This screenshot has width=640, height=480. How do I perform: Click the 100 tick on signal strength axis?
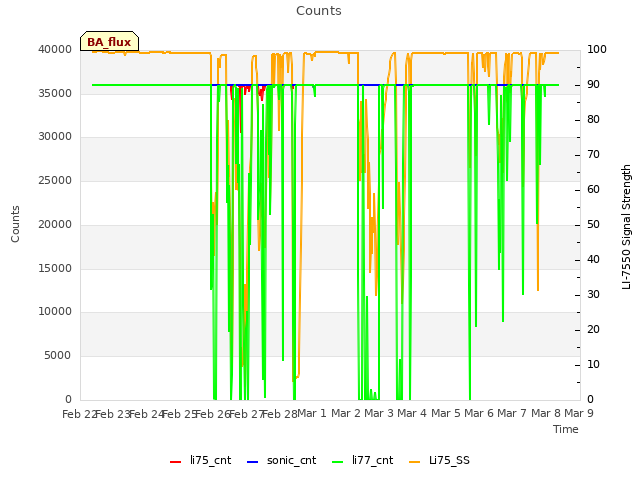point(597,50)
